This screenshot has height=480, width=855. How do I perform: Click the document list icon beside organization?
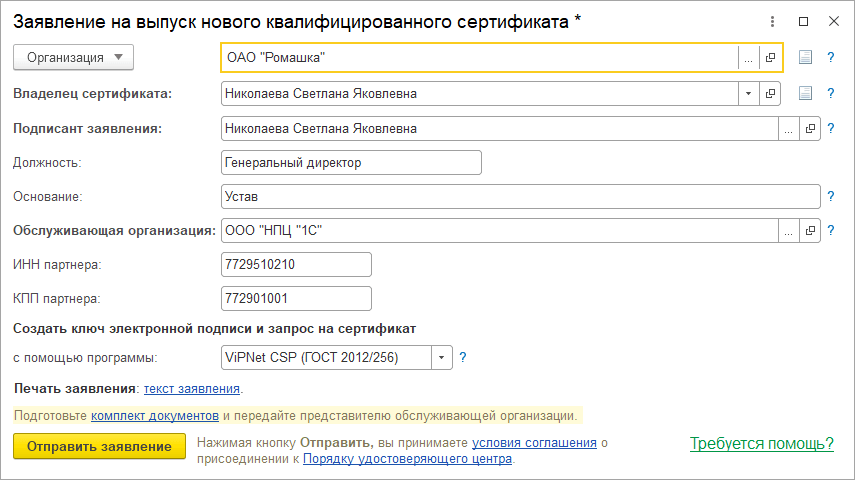coord(806,58)
